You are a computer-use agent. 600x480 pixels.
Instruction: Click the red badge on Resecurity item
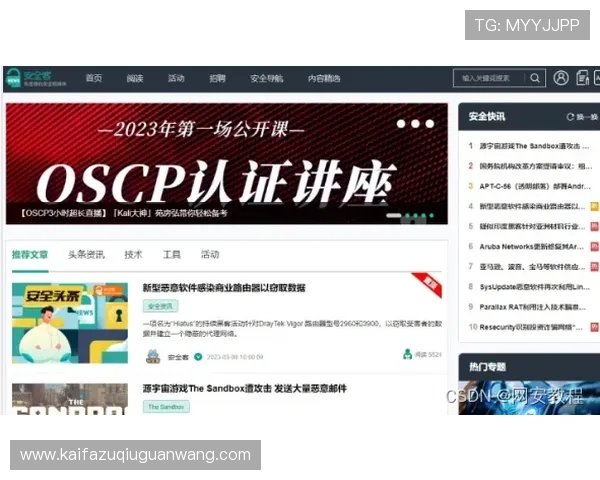594,327
